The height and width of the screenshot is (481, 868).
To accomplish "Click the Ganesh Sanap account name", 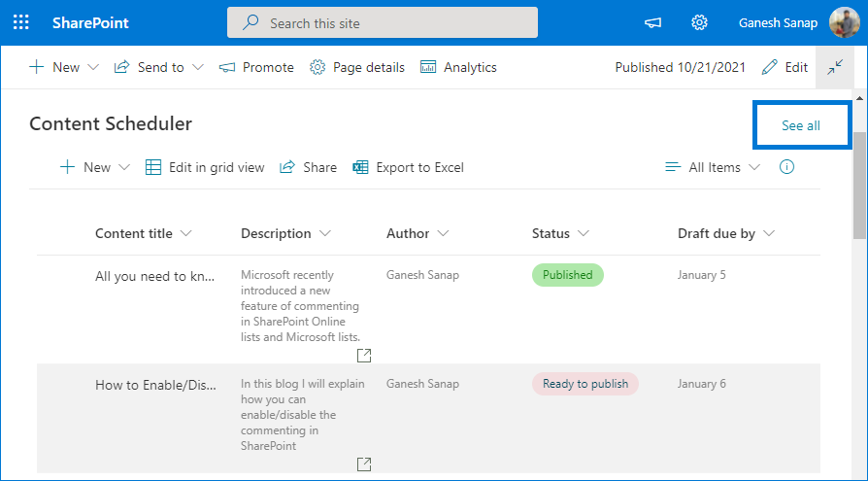I will pyautogui.click(x=778, y=23).
